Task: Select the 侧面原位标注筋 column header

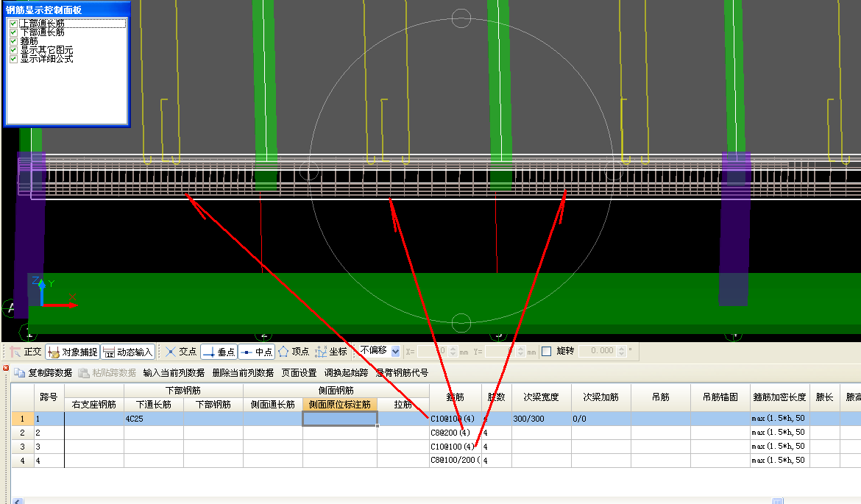Action: coord(340,405)
